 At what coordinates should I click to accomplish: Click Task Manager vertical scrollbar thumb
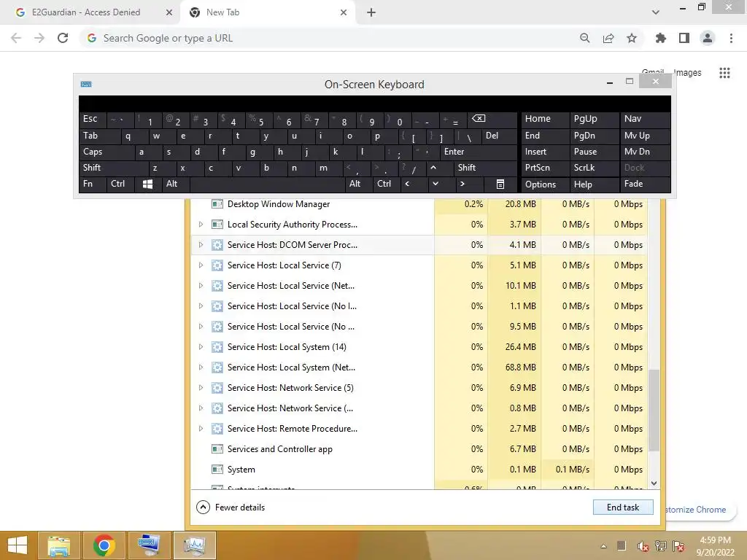point(654,410)
